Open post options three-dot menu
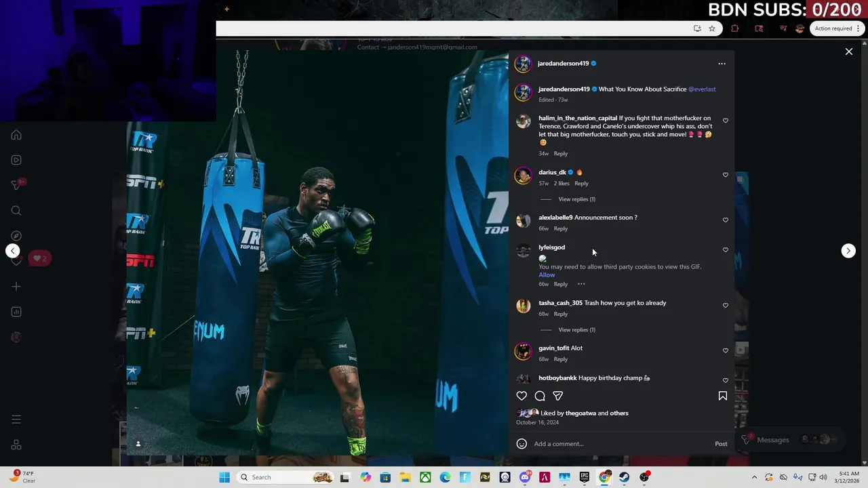 tap(722, 64)
